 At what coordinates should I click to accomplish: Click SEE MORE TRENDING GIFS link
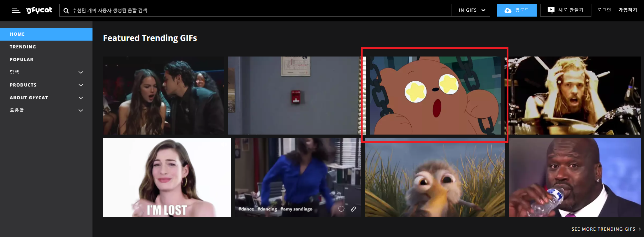pyautogui.click(x=606, y=229)
